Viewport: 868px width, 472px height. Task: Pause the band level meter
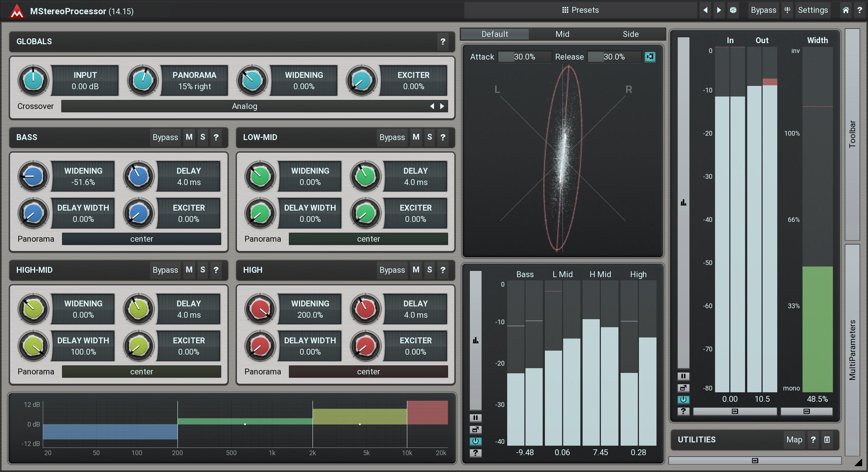pos(475,418)
